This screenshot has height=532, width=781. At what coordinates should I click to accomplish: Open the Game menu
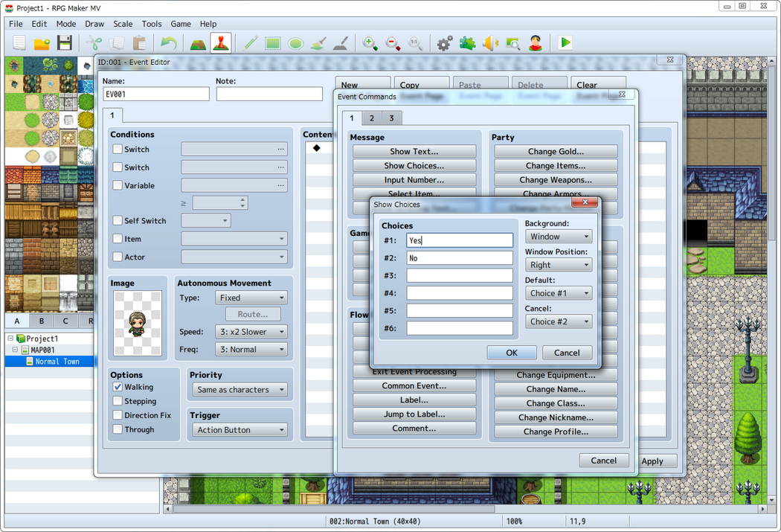pos(181,24)
